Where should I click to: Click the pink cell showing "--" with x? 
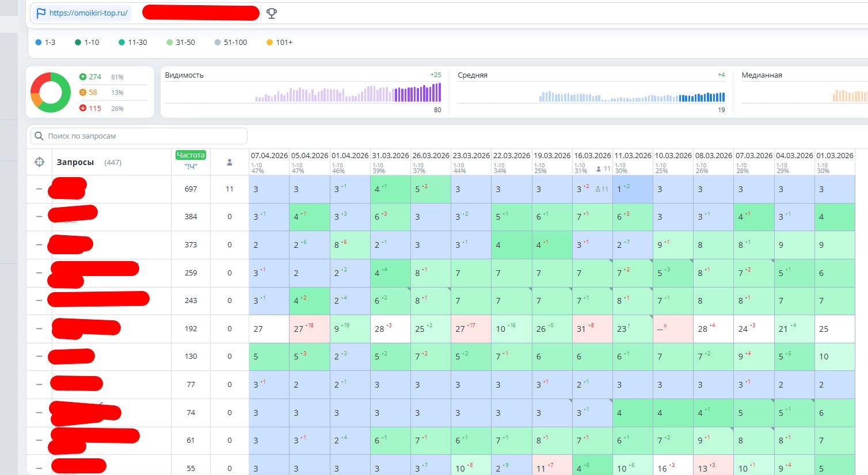tap(673, 329)
